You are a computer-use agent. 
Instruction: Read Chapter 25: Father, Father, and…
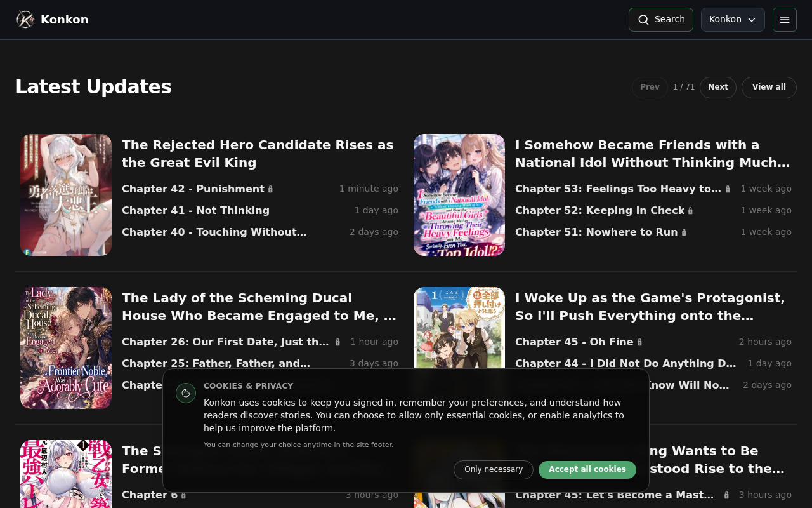pos(216,364)
